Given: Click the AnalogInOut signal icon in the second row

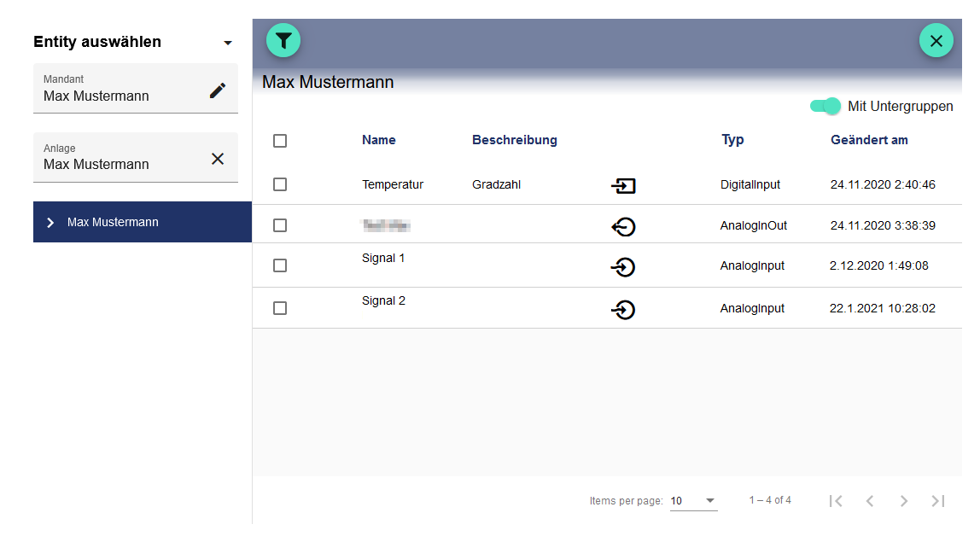Looking at the screenshot, I should pos(623,227).
